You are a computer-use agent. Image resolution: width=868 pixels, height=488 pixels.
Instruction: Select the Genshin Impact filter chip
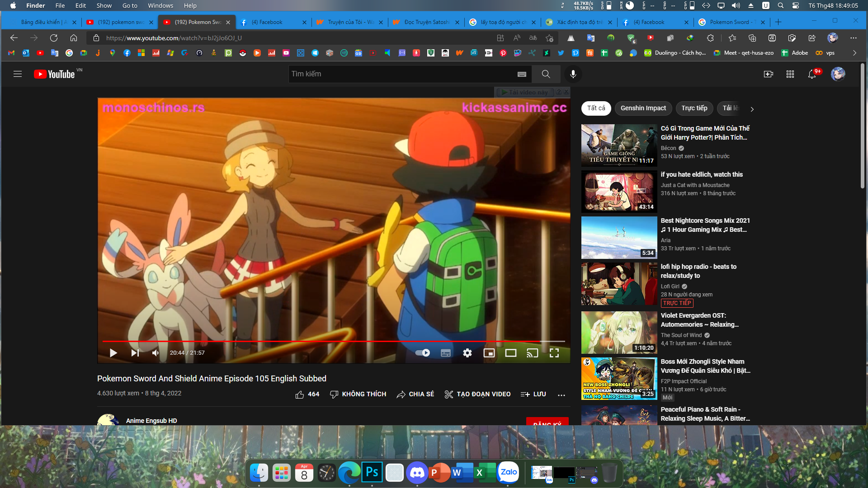click(643, 108)
